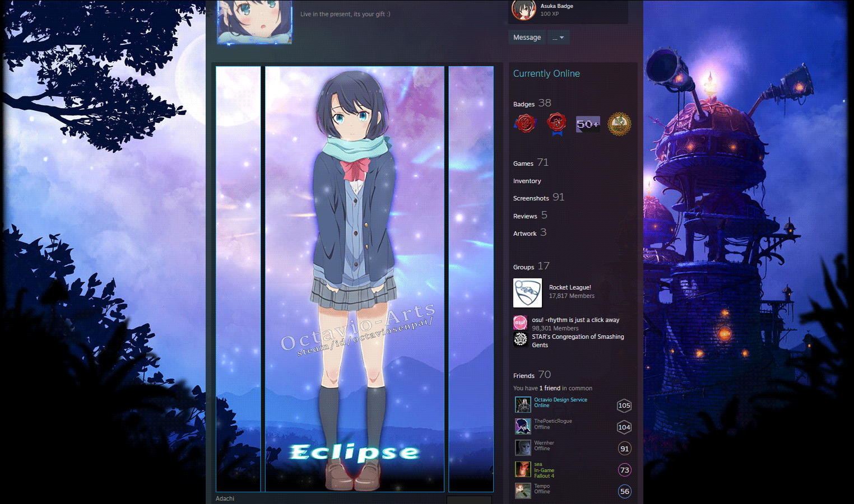Click the '17,817 Members' text
854x504 pixels.
point(572,296)
